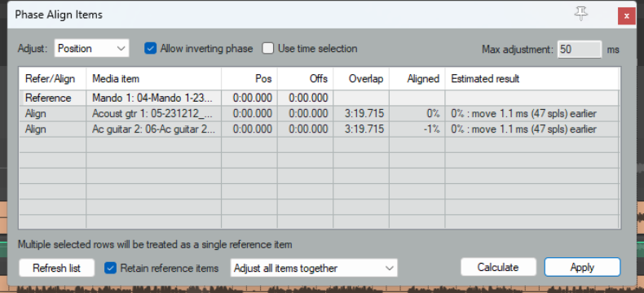Screen dimensions: 644x293
Task: Toggle Allow inverting phase checkbox
Action: click(151, 48)
